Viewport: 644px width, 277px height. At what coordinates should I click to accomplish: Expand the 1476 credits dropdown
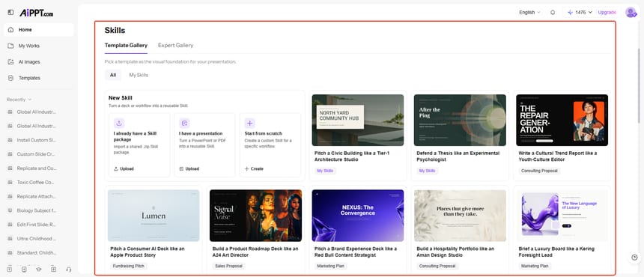[580, 12]
